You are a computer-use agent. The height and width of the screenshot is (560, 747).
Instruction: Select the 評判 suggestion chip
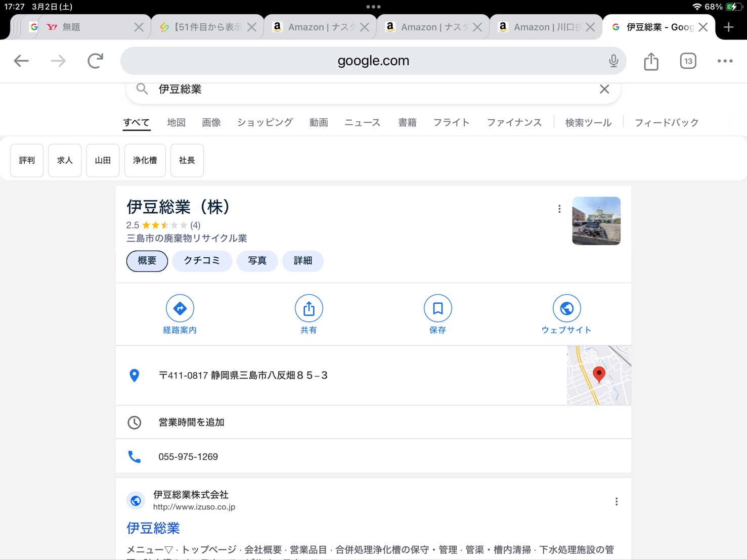tap(27, 160)
